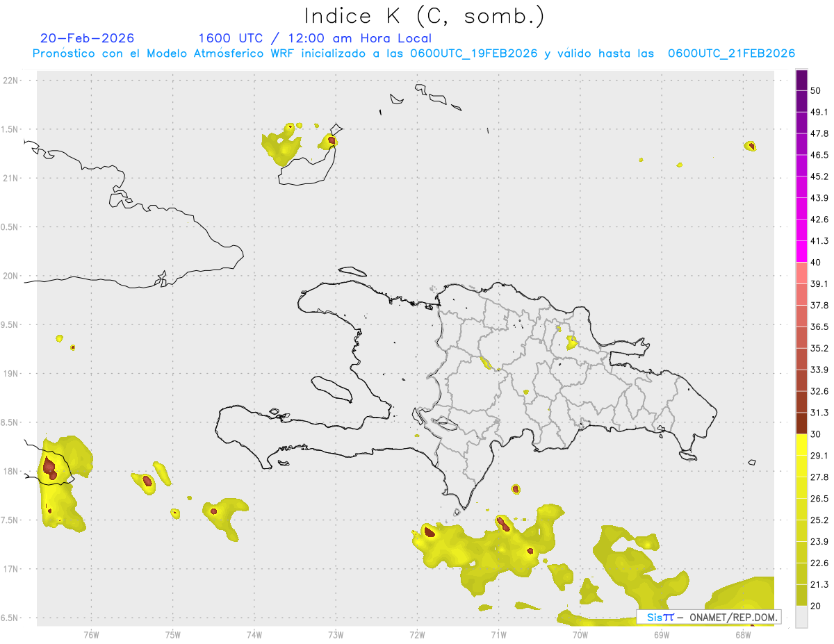The height and width of the screenshot is (644, 834).
Task: Click the '0600UTC_21FEB2026' valid-until timestamp
Action: [x=731, y=53]
